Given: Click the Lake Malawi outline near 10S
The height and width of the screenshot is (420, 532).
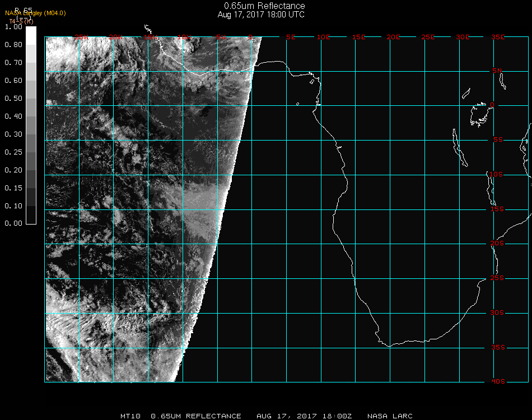Looking at the screenshot, I should pyautogui.click(x=491, y=189).
